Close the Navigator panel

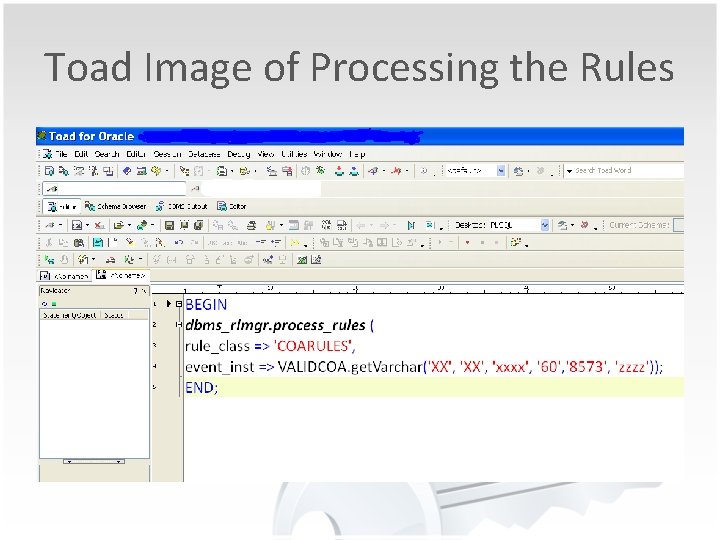click(144, 291)
